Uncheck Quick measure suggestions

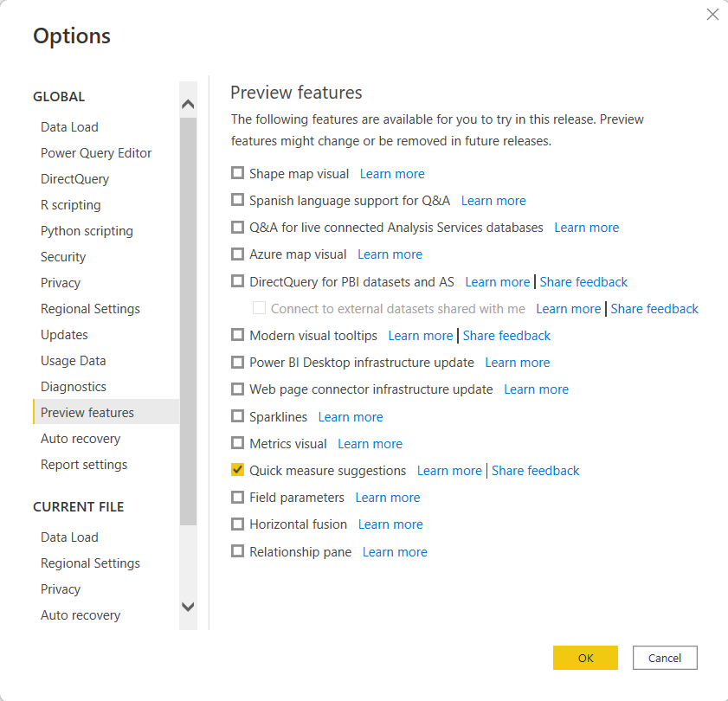[238, 470]
